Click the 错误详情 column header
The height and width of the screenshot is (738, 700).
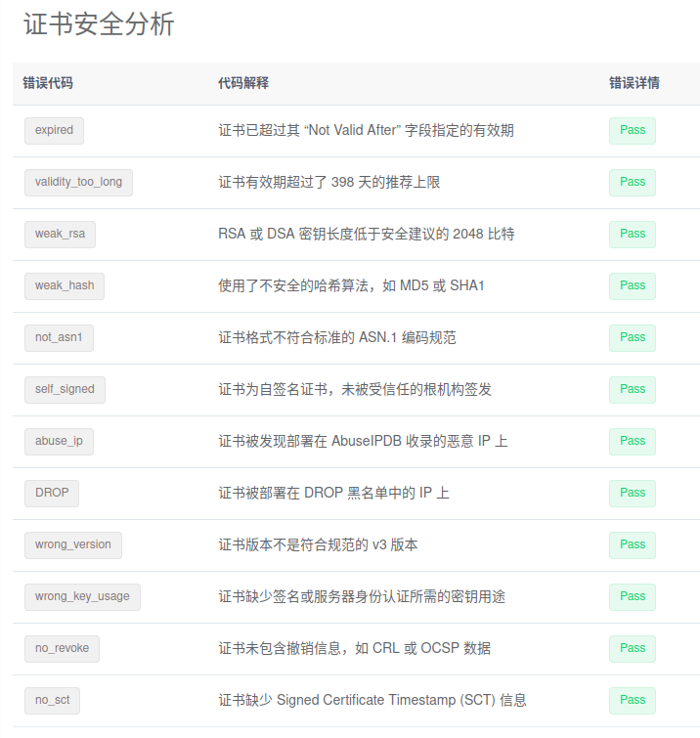tap(634, 83)
